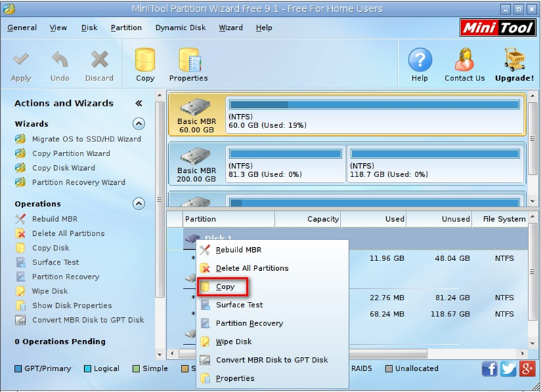This screenshot has width=541, height=392.
Task: Click the 118.67 GB unused value
Action: point(450,314)
